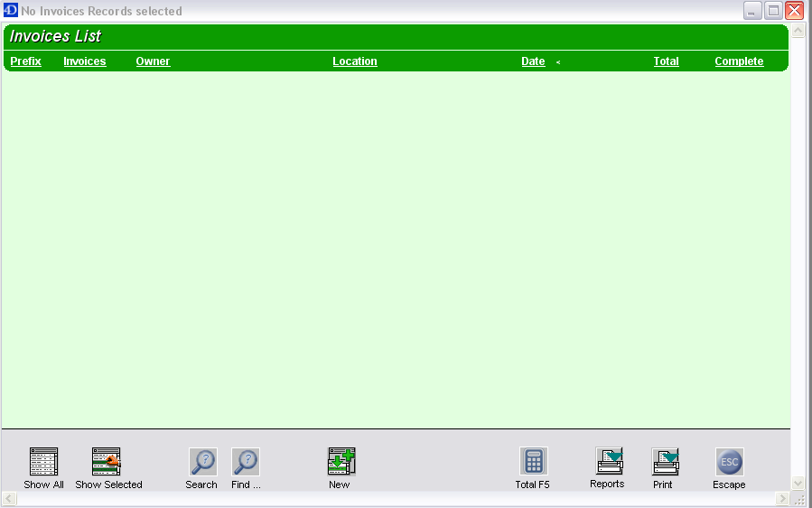Open the Search magnifier tool

pos(202,462)
